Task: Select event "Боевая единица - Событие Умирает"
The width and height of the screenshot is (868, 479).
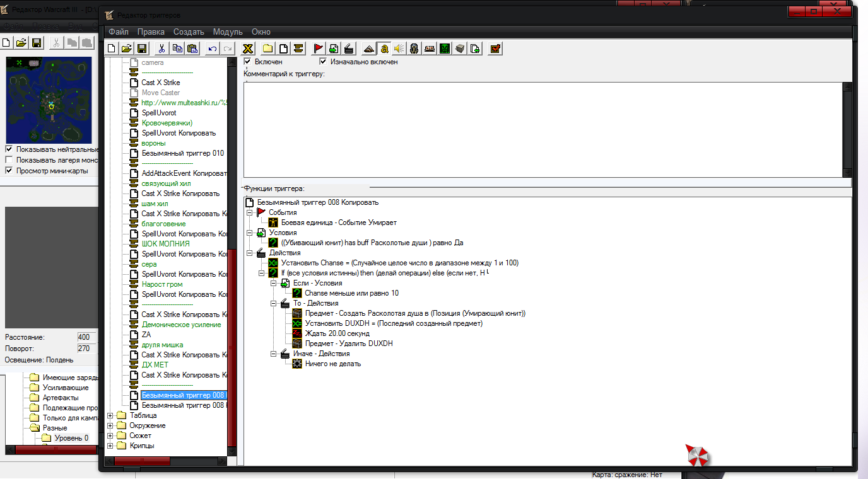Action: [339, 222]
